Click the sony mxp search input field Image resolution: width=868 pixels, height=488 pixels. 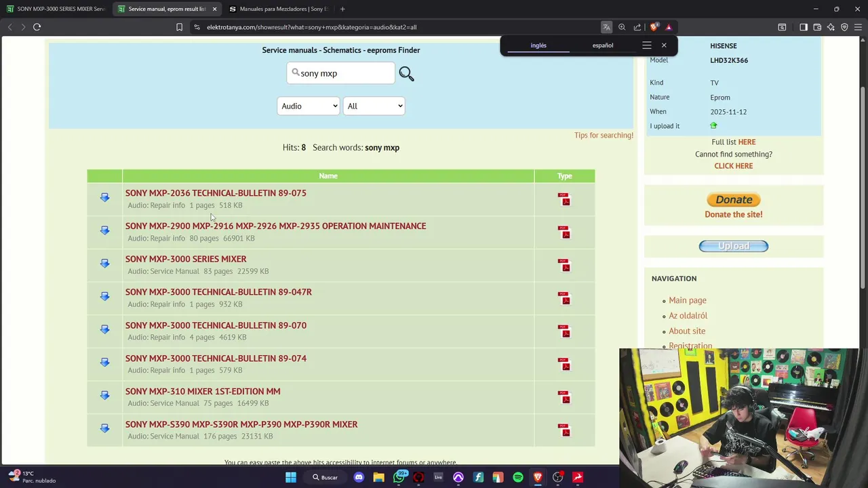click(x=340, y=73)
